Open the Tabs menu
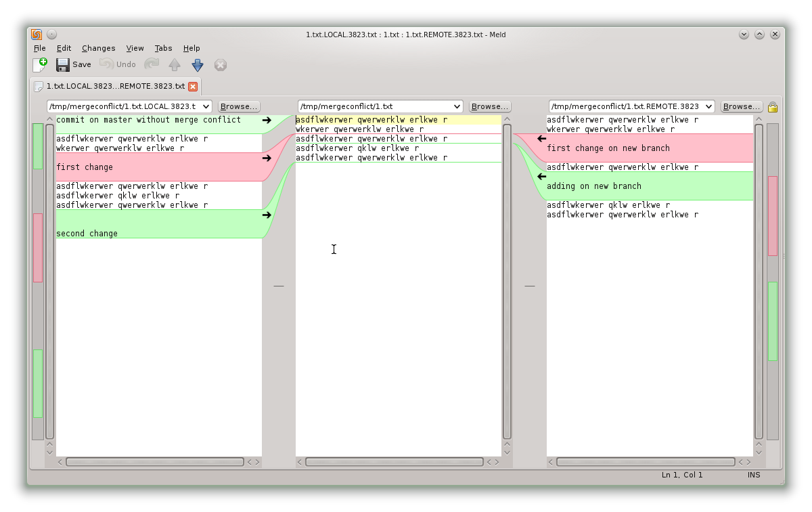This screenshot has height=512, width=812. click(163, 48)
